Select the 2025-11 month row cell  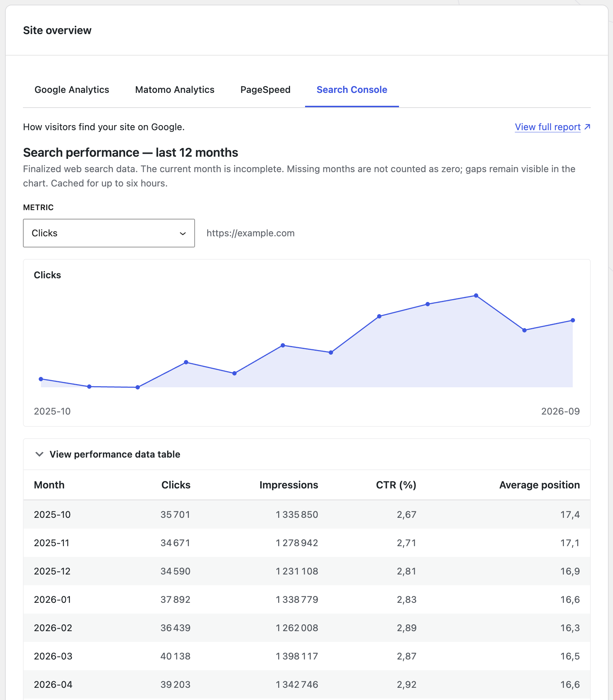(x=52, y=543)
